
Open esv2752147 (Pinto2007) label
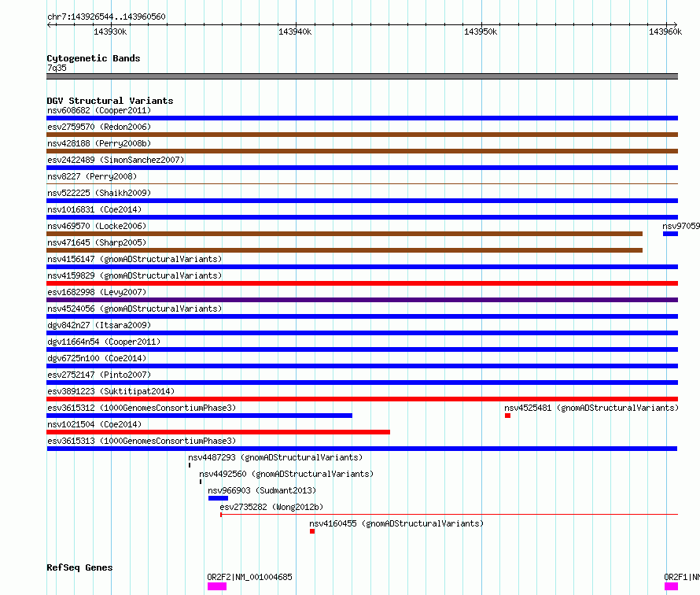(x=99, y=375)
